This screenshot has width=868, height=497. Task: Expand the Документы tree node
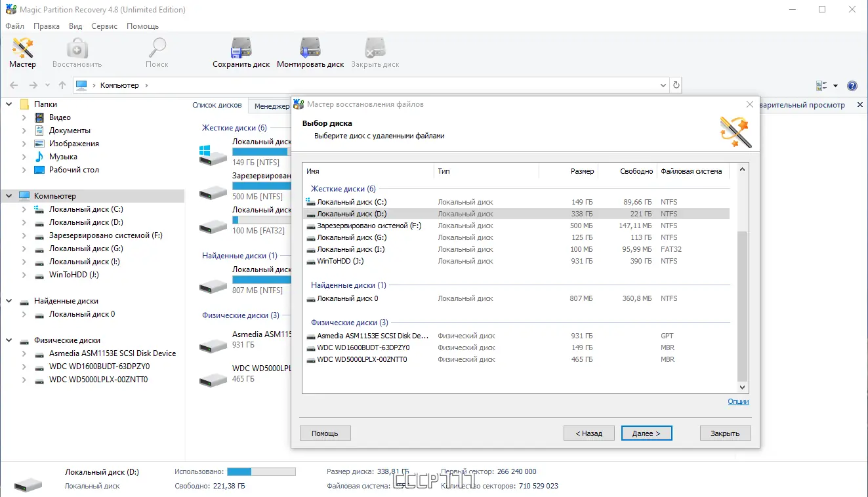coord(24,130)
